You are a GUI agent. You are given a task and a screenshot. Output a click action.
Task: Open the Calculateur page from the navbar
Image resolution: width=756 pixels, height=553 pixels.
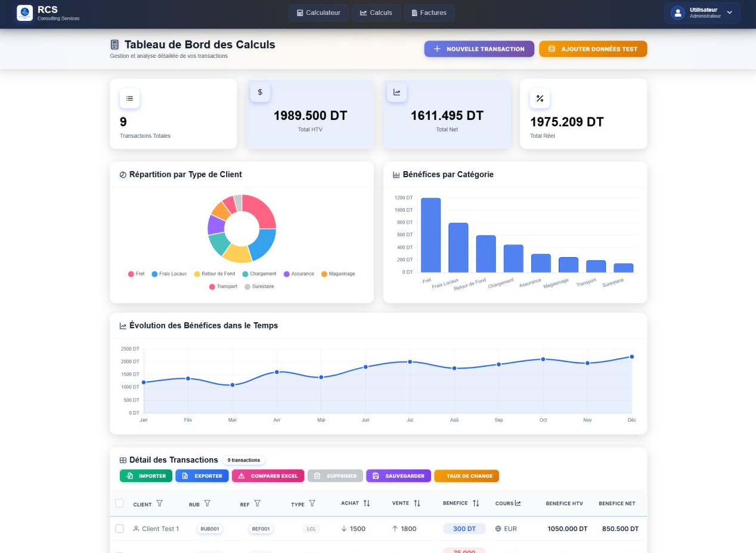tap(318, 13)
